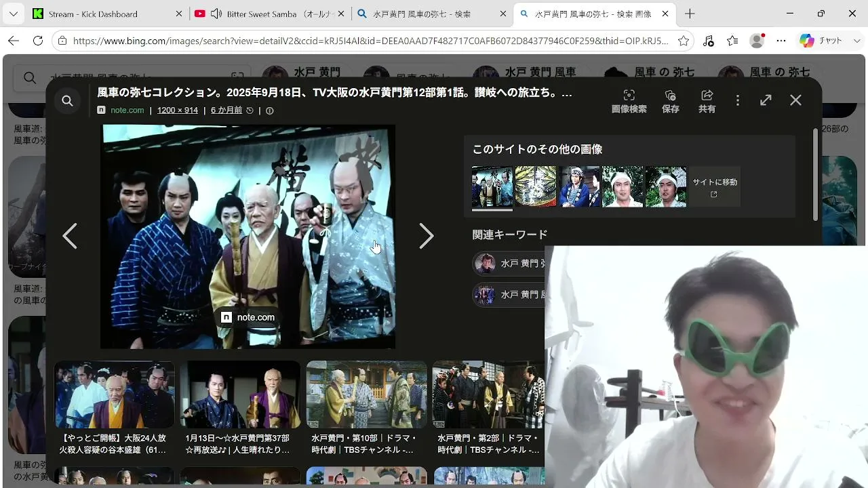Open the tab search chevron
The height and width of the screenshot is (488, 868).
click(14, 14)
